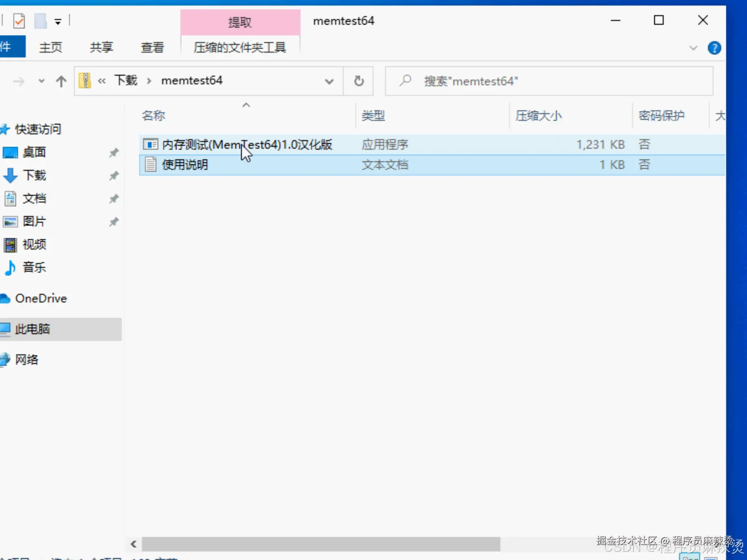This screenshot has height=560, width=747.
Task: Click the Up arrow to go to Downloads
Action: pyautogui.click(x=60, y=81)
